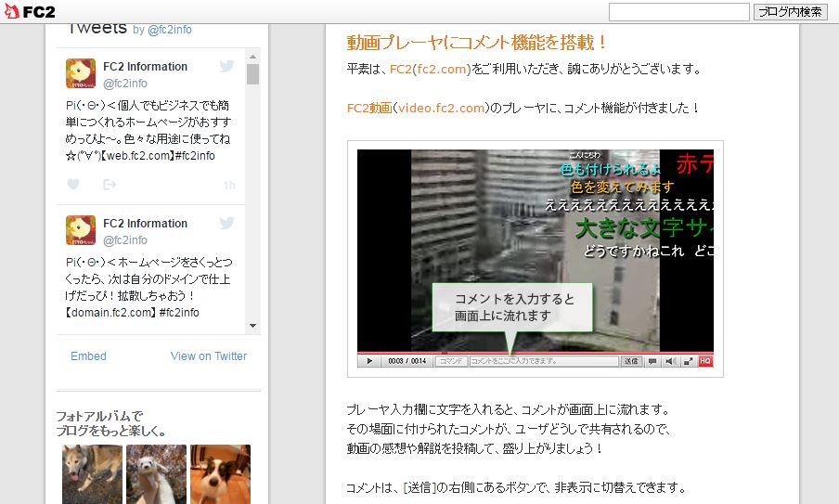Click the domain.fc2.com text in second tweet
839x504 pixels.
pos(112,313)
